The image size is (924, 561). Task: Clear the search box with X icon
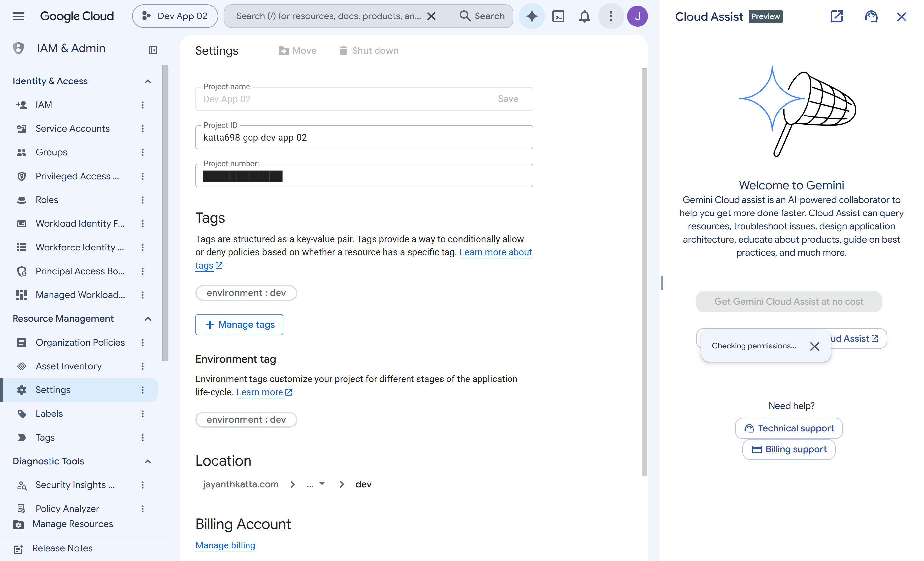coord(431,16)
